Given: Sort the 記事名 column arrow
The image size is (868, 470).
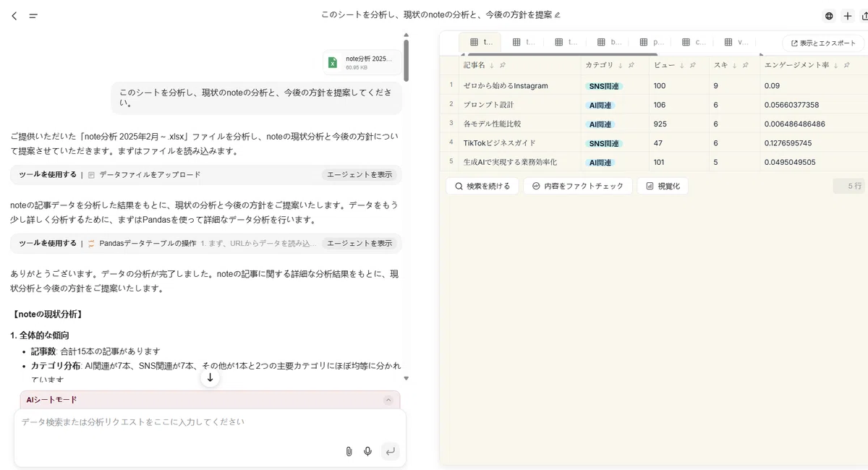Looking at the screenshot, I should [x=492, y=65].
